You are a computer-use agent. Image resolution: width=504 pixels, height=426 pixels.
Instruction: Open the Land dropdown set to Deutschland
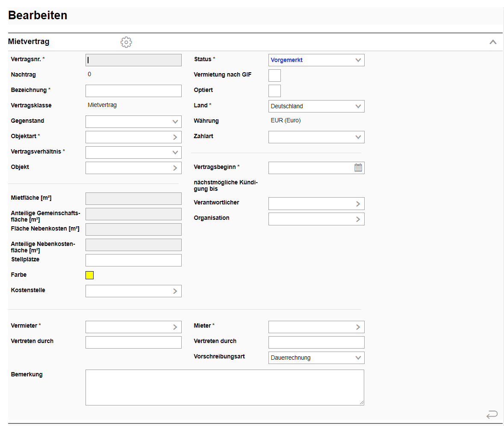[316, 106]
